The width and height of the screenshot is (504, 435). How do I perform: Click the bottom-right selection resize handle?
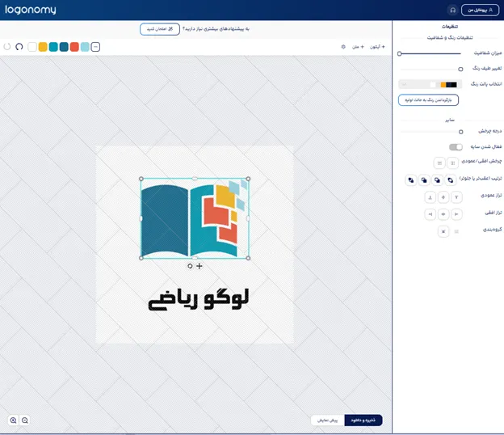(248, 258)
